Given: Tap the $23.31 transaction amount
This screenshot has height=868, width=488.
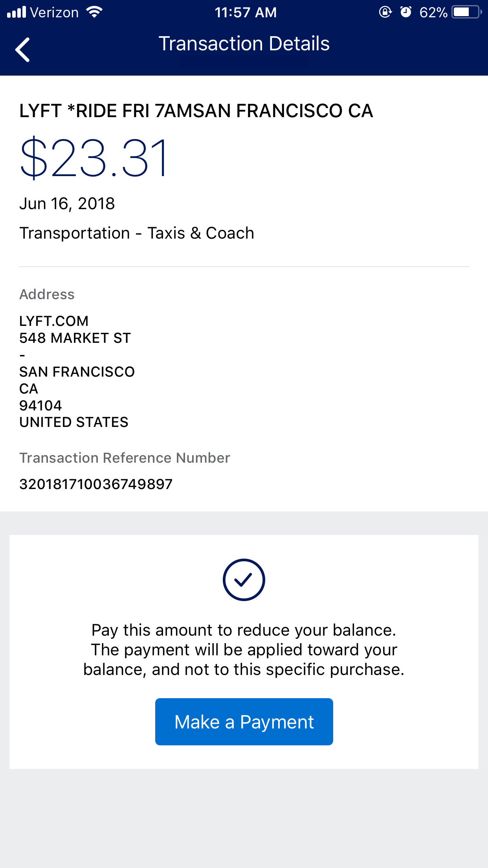Looking at the screenshot, I should pos(94,158).
